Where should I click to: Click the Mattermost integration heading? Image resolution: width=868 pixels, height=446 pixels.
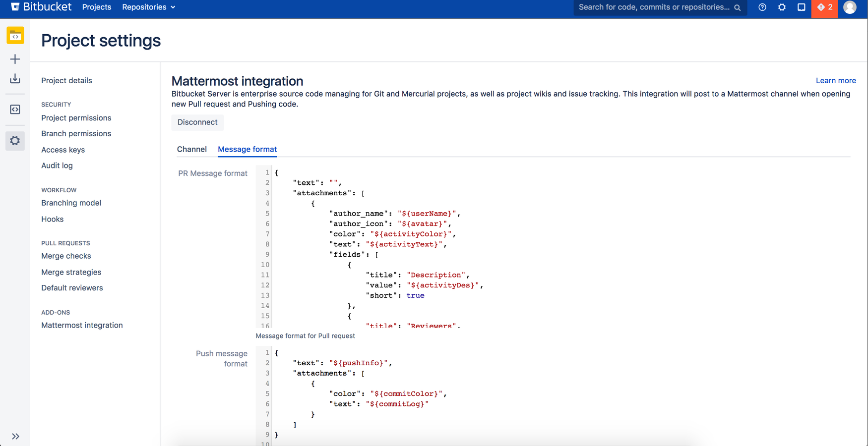pyautogui.click(x=237, y=81)
